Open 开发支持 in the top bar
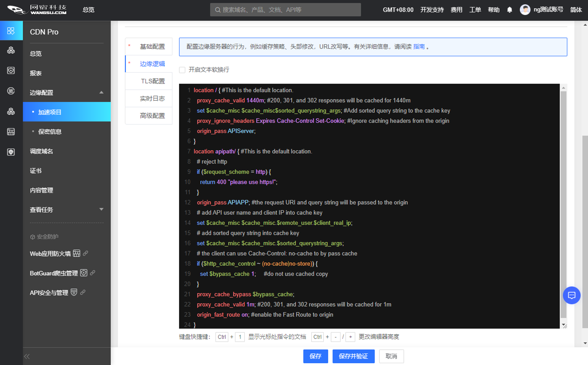 pyautogui.click(x=432, y=10)
